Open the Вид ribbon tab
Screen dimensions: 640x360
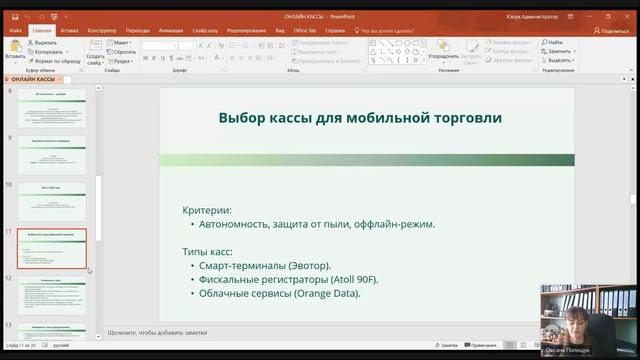click(x=280, y=31)
